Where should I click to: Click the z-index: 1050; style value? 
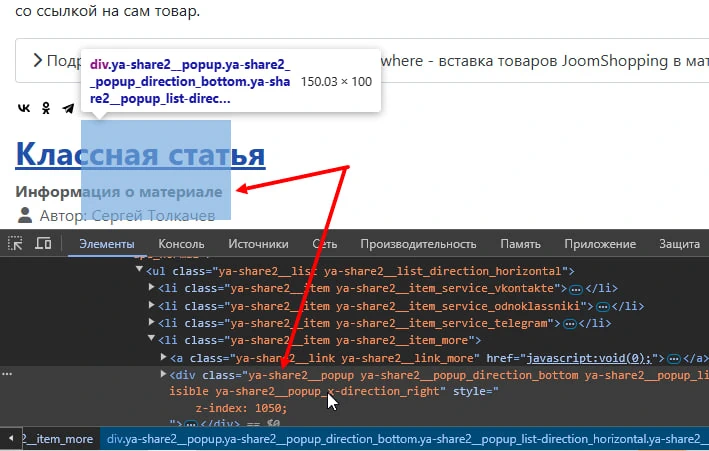241,408
